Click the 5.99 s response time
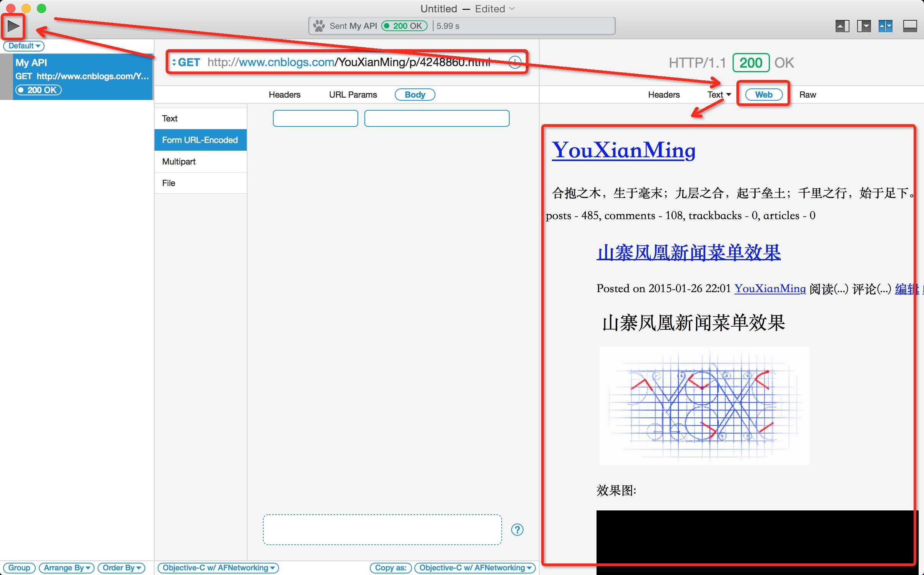This screenshot has height=575, width=924. (x=448, y=26)
